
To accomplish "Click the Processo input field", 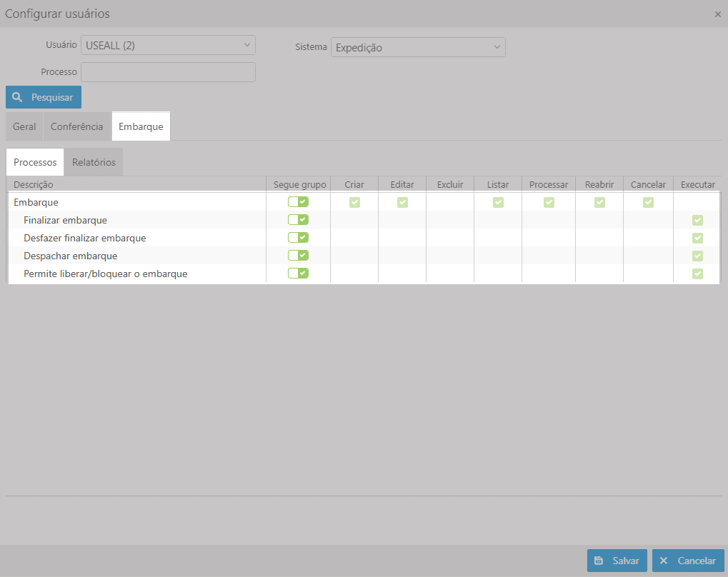I will [168, 72].
